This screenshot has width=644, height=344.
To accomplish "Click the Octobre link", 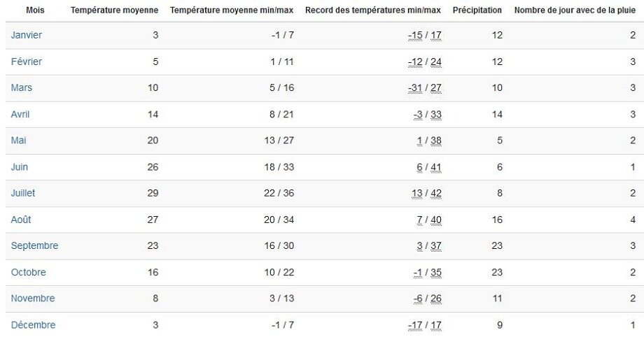I will [28, 272].
